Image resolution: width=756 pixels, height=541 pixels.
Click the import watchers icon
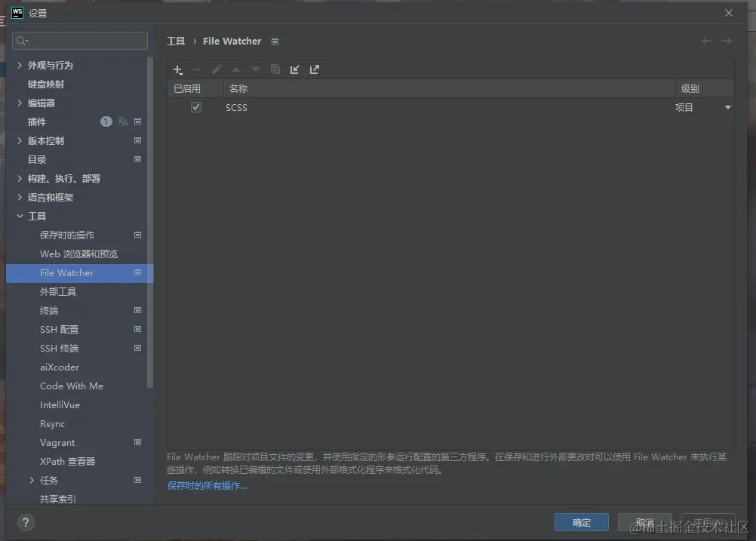click(x=294, y=70)
